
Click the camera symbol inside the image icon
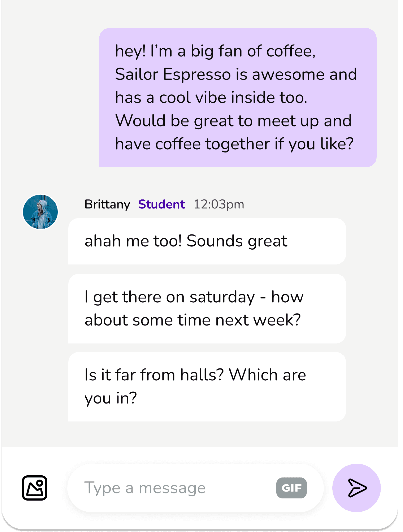pos(40,482)
